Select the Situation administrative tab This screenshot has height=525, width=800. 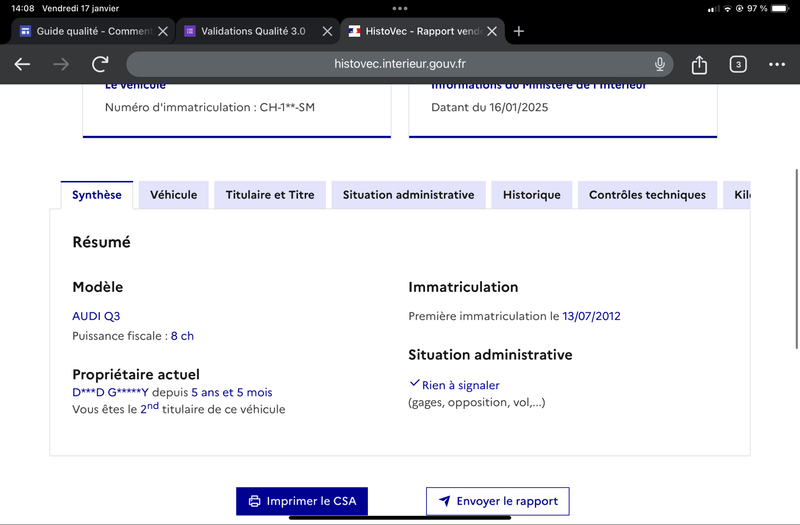408,195
